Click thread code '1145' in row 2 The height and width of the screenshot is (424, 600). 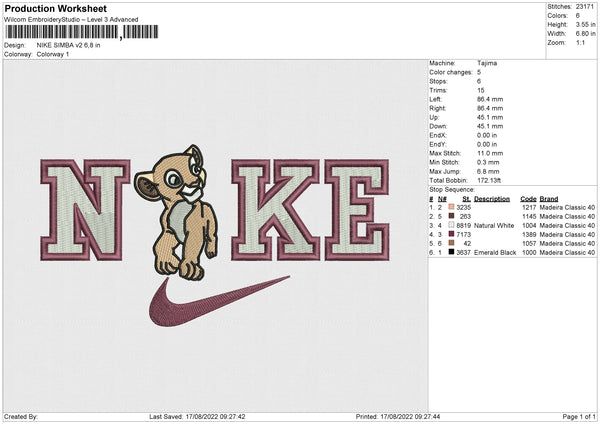529,217
